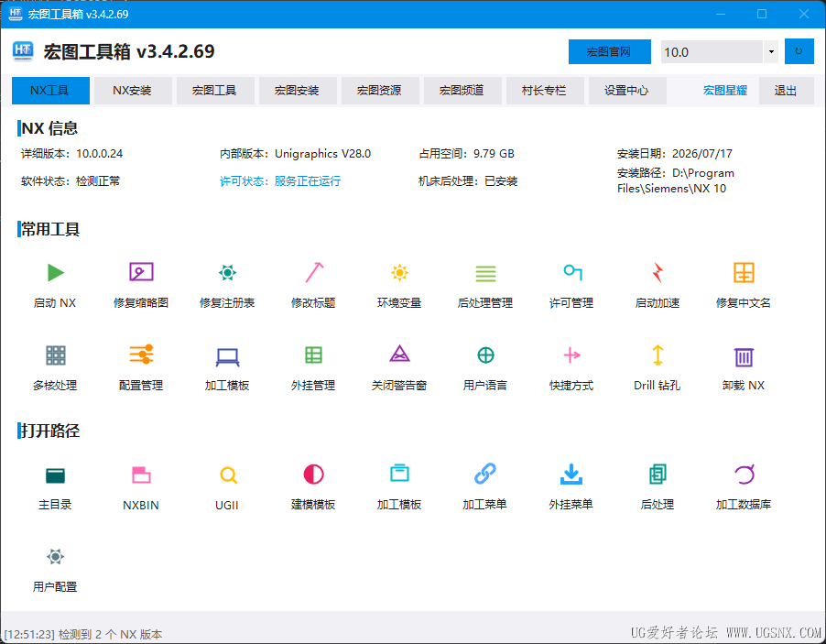Open the 多核处理 multi-core processing tool
The image size is (826, 644).
[x=55, y=355]
